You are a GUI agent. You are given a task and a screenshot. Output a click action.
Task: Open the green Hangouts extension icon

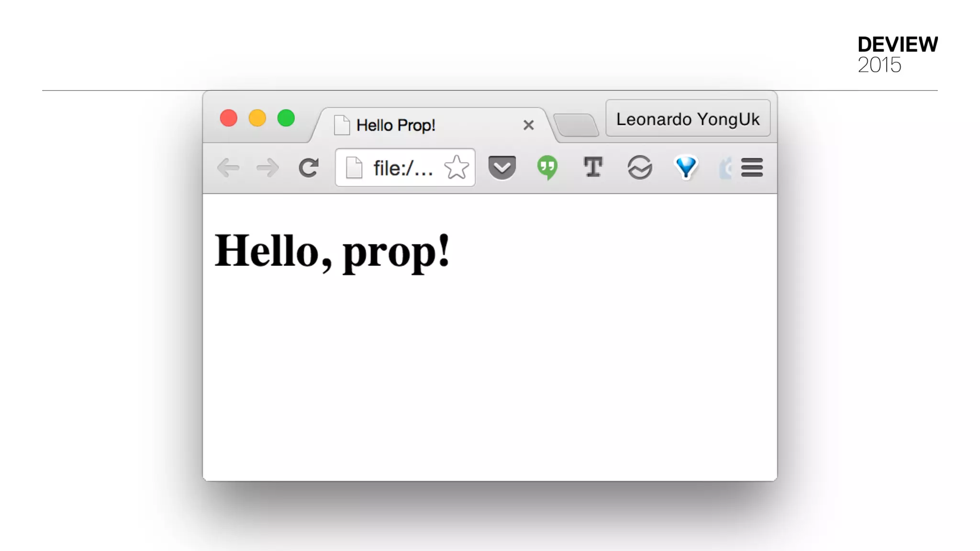[547, 168]
